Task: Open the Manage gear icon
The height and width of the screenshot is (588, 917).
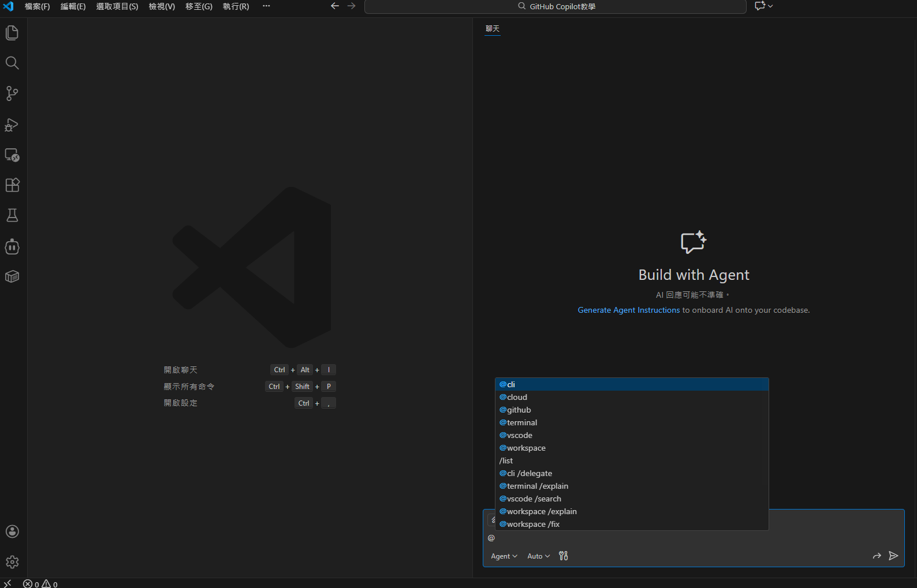Action: (12, 562)
